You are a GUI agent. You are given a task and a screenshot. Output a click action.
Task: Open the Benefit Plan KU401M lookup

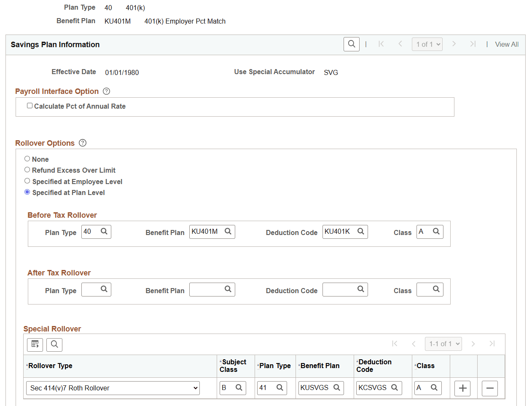[x=228, y=231]
